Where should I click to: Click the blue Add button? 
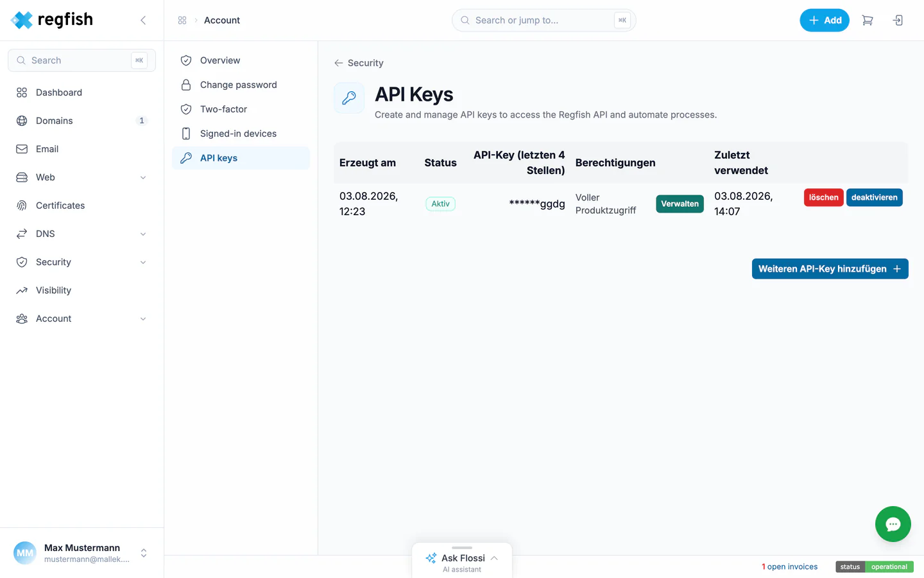click(825, 21)
